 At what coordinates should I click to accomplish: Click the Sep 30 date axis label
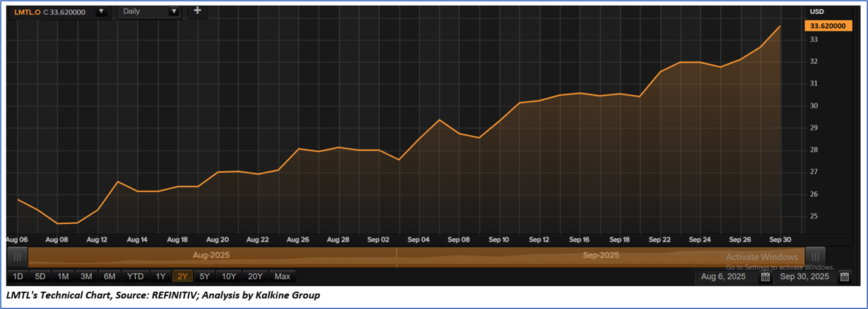[x=780, y=239]
